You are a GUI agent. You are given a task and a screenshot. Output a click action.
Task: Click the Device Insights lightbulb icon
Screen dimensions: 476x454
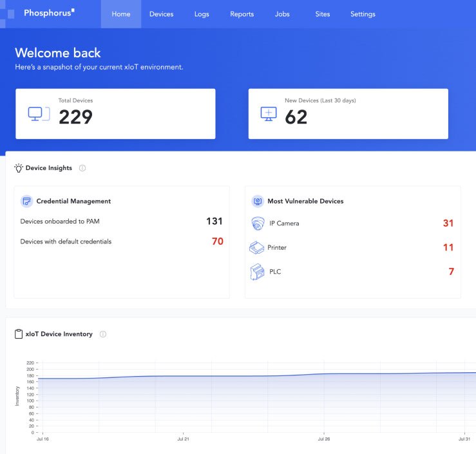tap(19, 168)
